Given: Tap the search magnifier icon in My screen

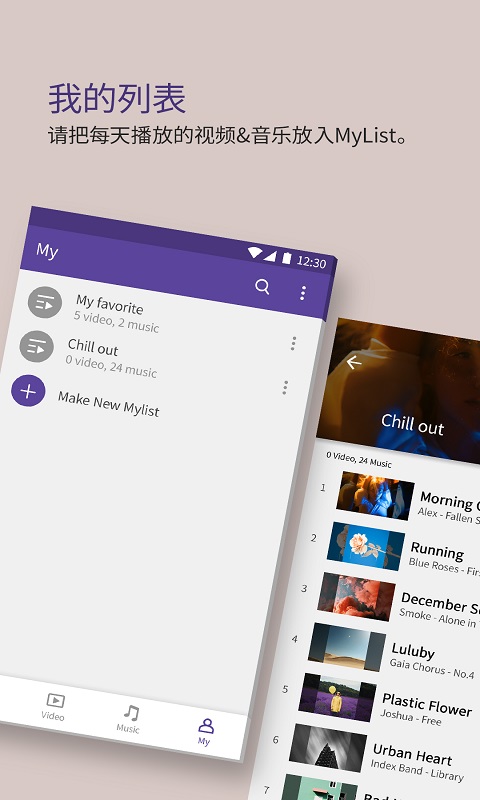Looking at the screenshot, I should pyautogui.click(x=262, y=286).
